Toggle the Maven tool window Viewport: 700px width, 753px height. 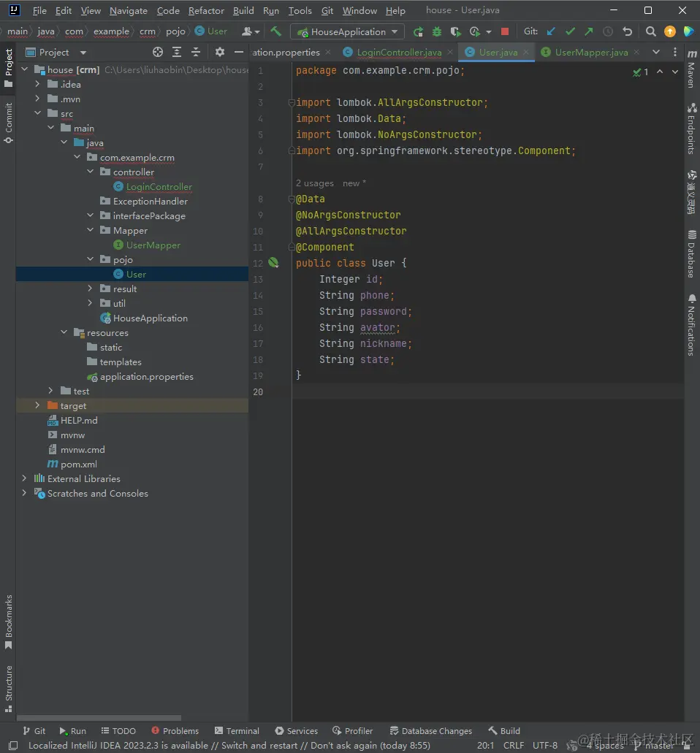pyautogui.click(x=691, y=71)
